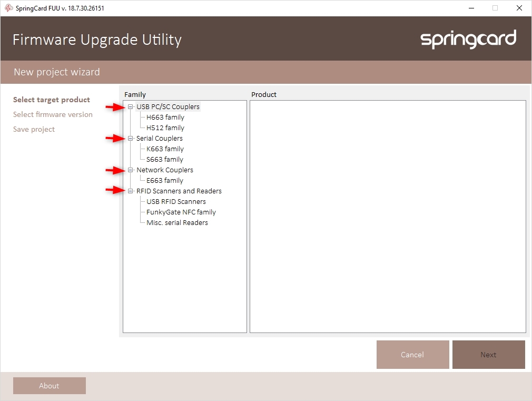Screen dimensions: 532x401
Task: Cancel the new project wizard
Action: point(412,355)
